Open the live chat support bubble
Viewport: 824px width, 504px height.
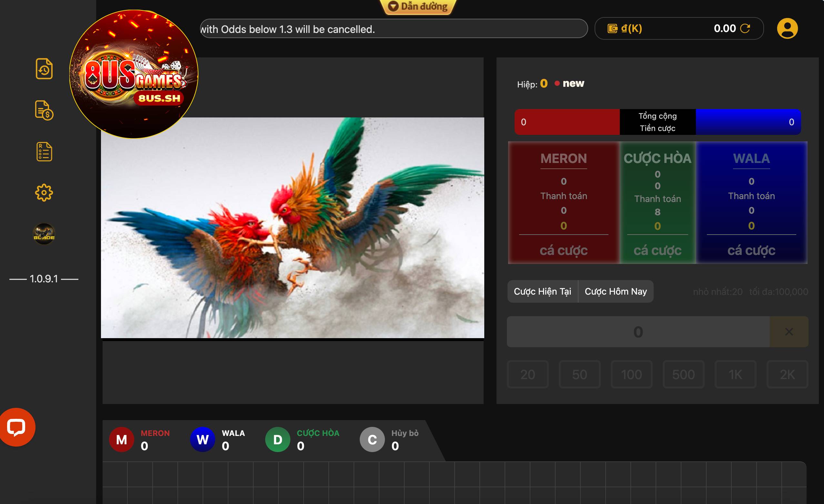pos(16,427)
